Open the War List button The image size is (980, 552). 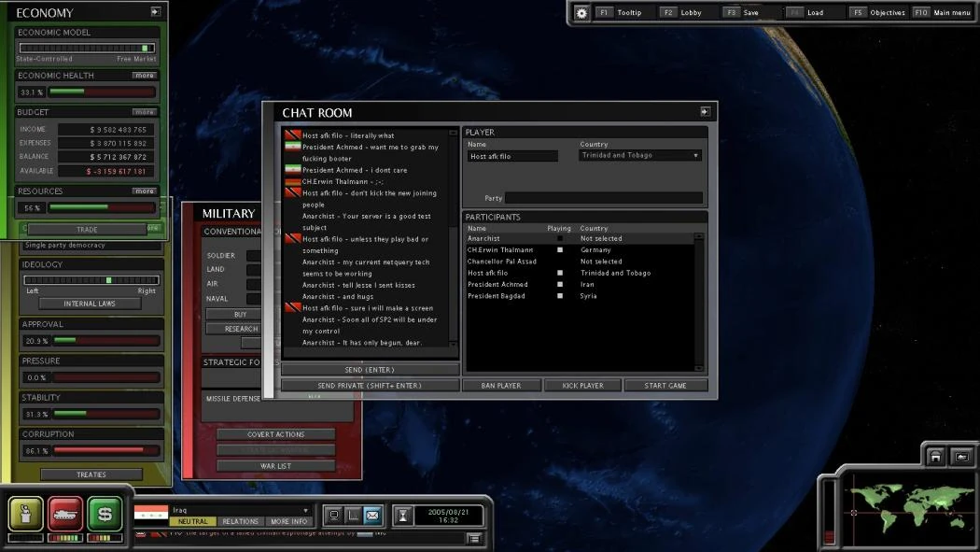tap(275, 466)
